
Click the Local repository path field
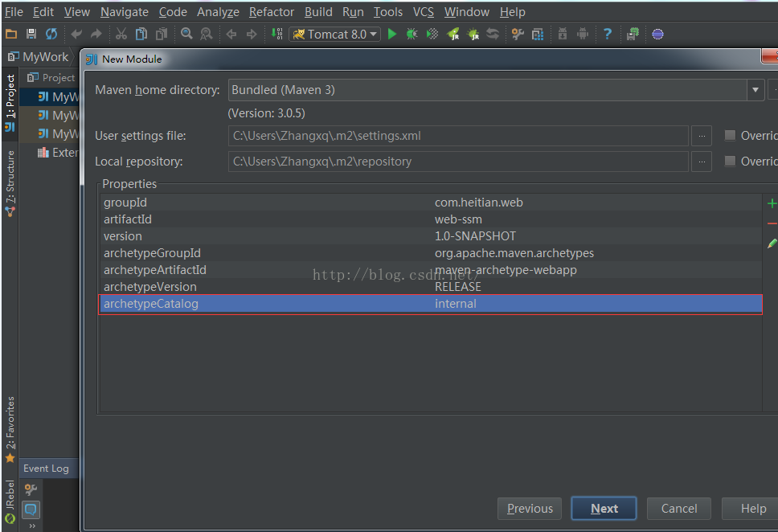point(458,162)
